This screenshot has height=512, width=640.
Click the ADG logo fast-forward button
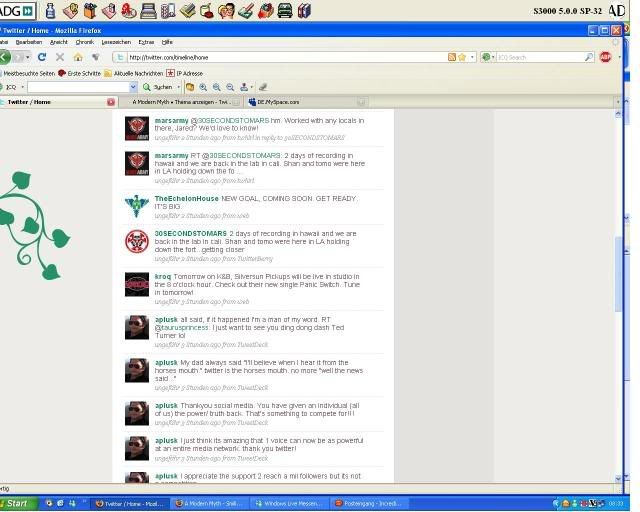[x=28, y=11]
